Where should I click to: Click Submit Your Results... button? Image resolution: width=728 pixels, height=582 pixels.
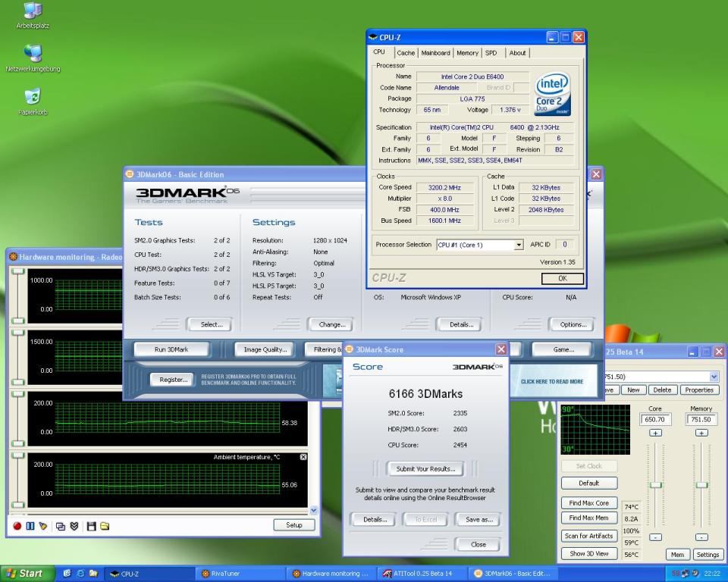click(425, 469)
